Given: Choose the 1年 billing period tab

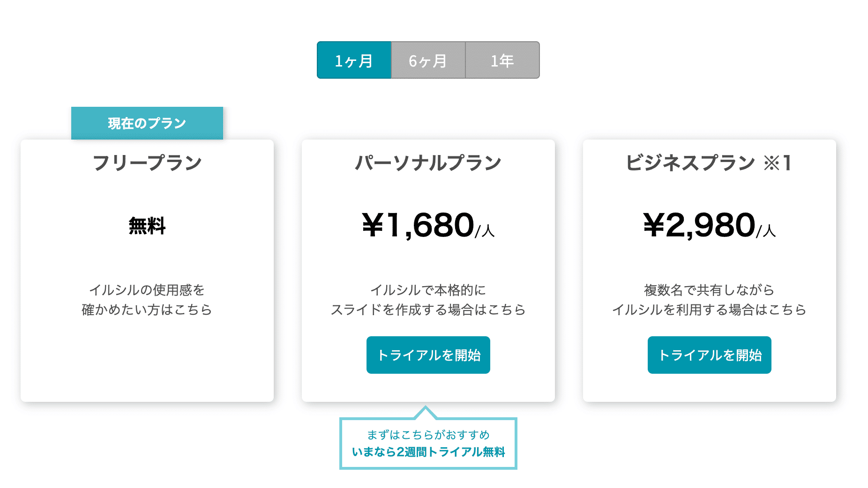Looking at the screenshot, I should (x=502, y=60).
